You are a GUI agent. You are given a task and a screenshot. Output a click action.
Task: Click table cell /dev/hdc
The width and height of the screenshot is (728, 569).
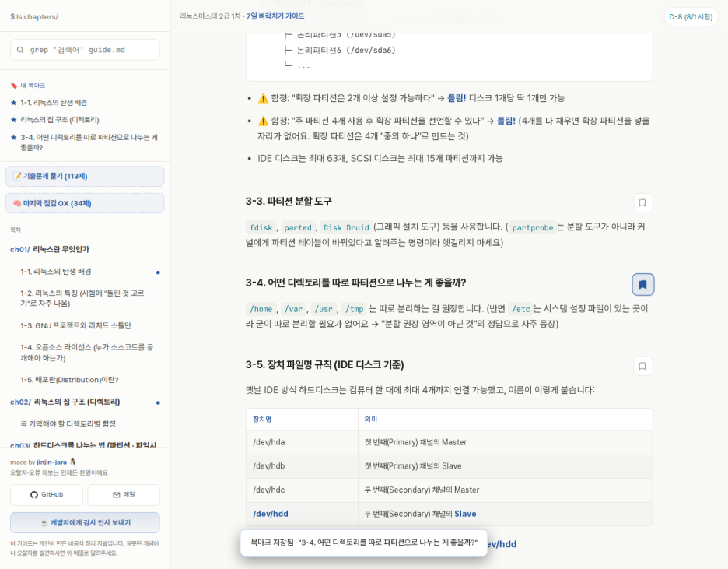pyautogui.click(x=303, y=490)
